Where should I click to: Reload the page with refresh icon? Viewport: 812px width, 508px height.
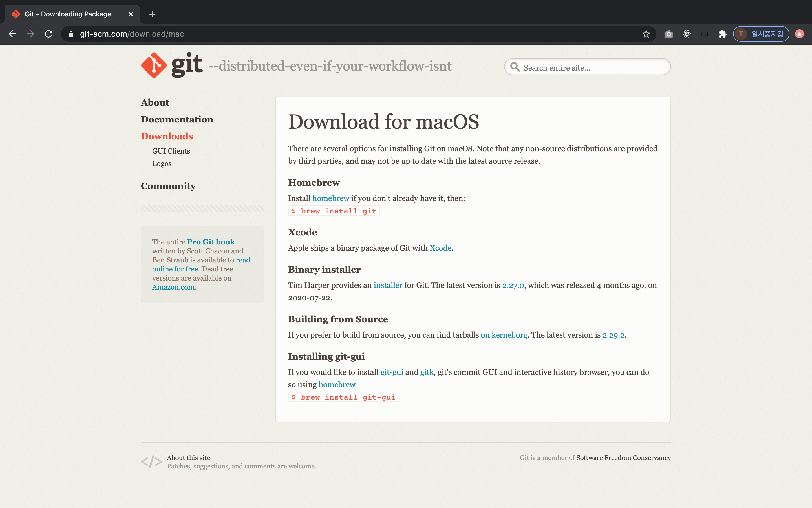tap(49, 34)
